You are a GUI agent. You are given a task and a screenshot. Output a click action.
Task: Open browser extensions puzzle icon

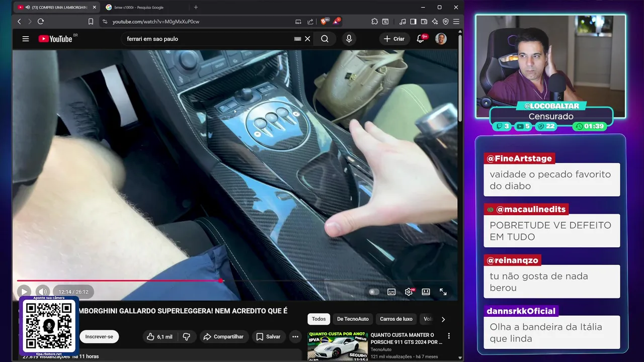(x=374, y=22)
